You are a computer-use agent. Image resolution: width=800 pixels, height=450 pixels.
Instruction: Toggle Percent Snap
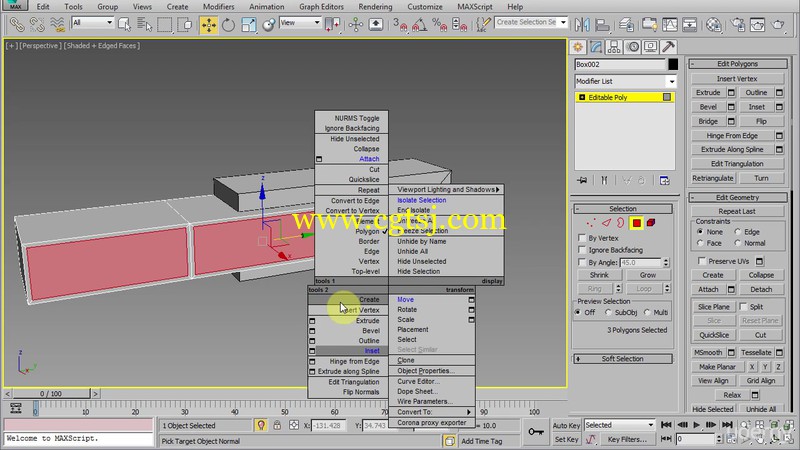point(439,24)
